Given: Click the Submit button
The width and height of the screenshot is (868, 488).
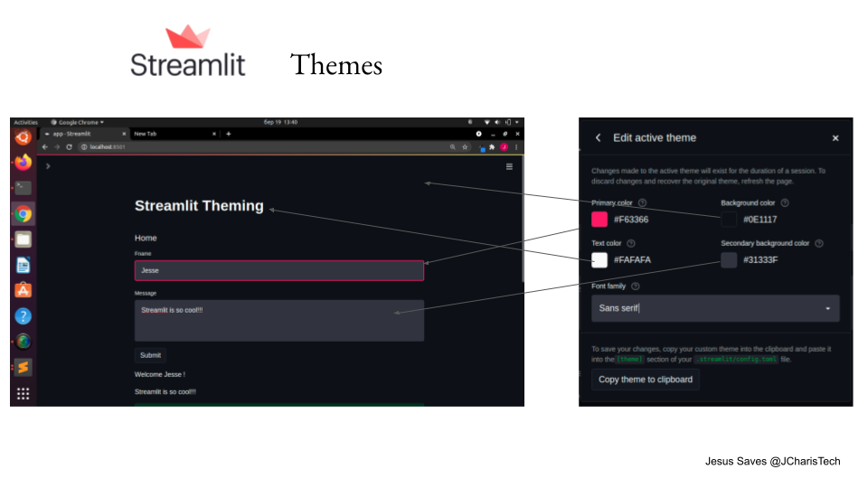Looking at the screenshot, I should click(x=151, y=355).
